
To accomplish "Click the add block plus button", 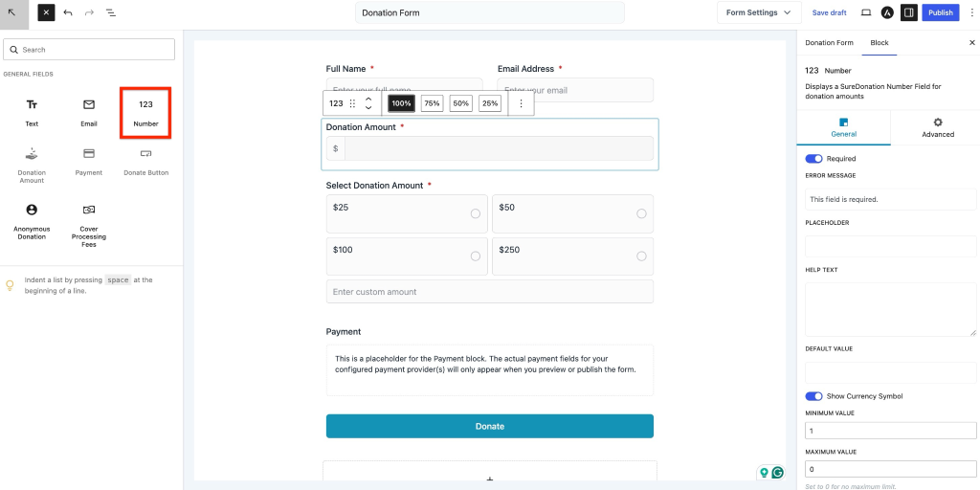I will click(490, 479).
